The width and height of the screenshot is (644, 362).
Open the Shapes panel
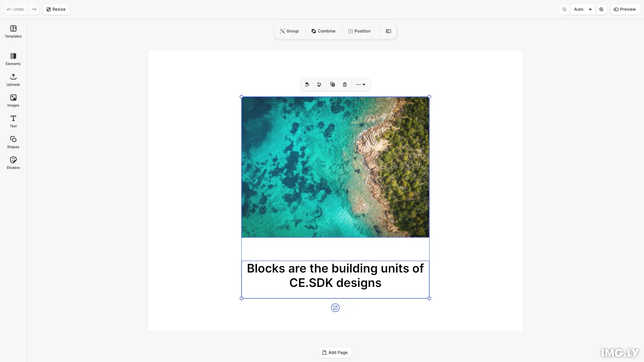(x=13, y=142)
